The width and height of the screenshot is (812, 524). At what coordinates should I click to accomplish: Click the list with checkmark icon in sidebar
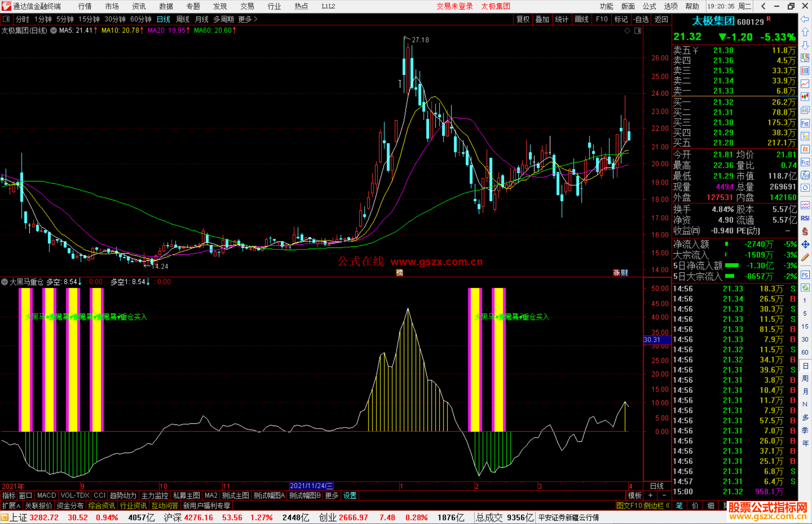[805, 58]
